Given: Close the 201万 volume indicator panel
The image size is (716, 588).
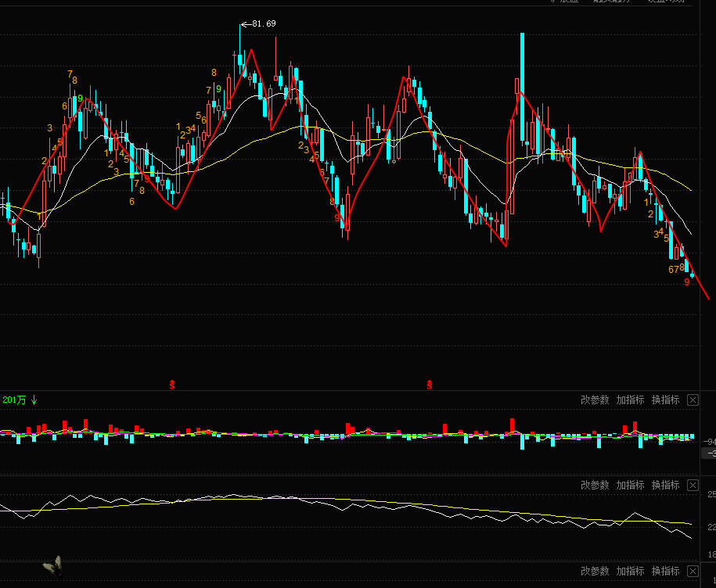Looking at the screenshot, I should [693, 400].
